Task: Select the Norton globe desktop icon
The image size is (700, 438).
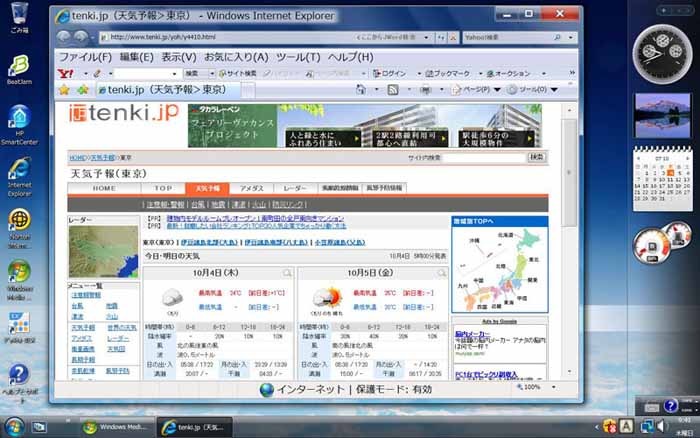Action: click(x=19, y=228)
